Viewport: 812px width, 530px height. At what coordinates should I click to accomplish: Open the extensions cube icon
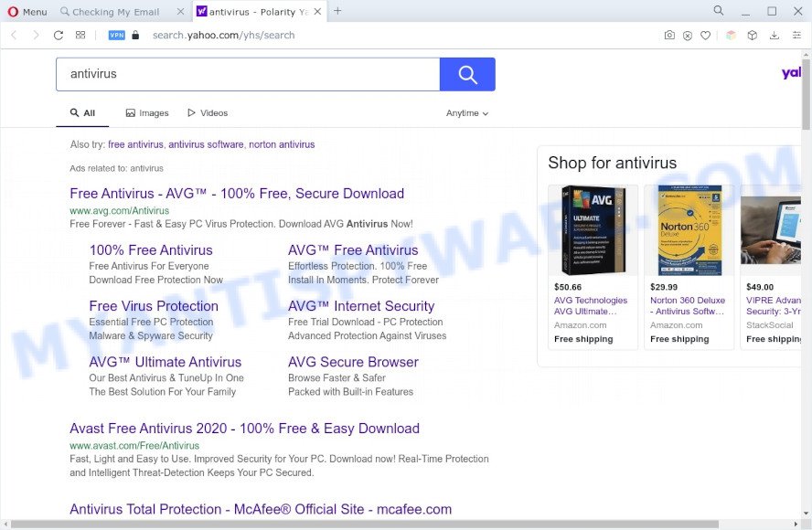pyautogui.click(x=753, y=36)
